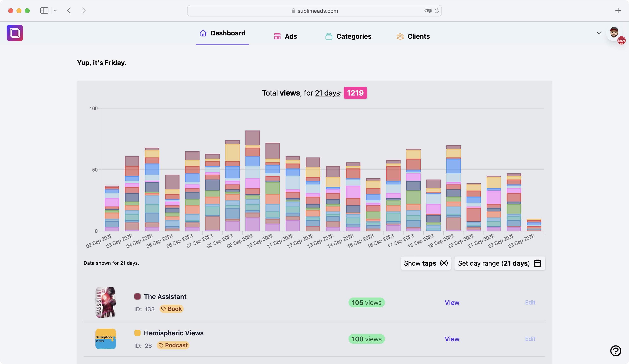This screenshot has width=629, height=364.
Task: Click the 09 Sep 2022 chart bar
Action: click(x=252, y=181)
